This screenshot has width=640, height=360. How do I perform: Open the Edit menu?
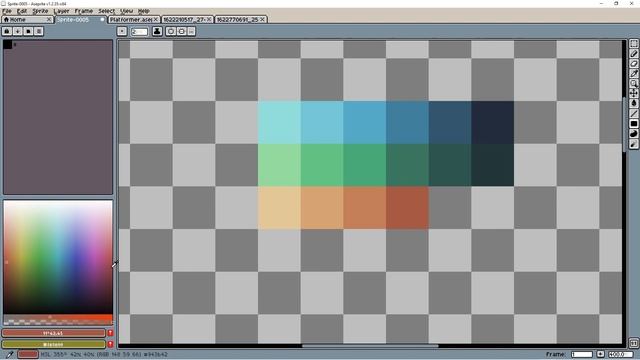pyautogui.click(x=22, y=11)
